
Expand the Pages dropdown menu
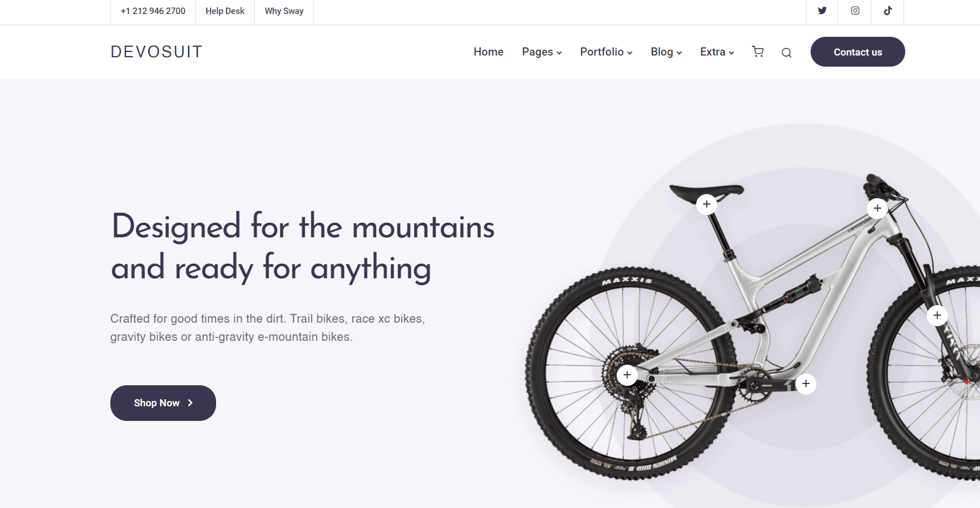tap(542, 52)
